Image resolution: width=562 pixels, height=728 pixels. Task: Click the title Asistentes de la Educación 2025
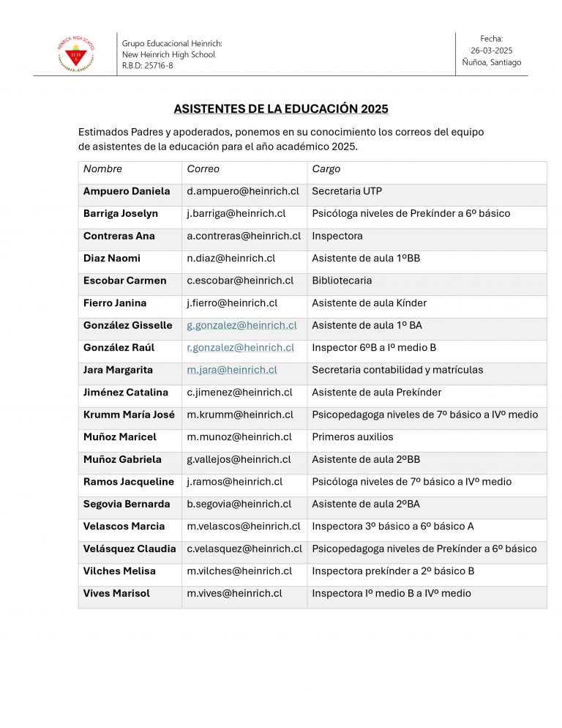281,108
